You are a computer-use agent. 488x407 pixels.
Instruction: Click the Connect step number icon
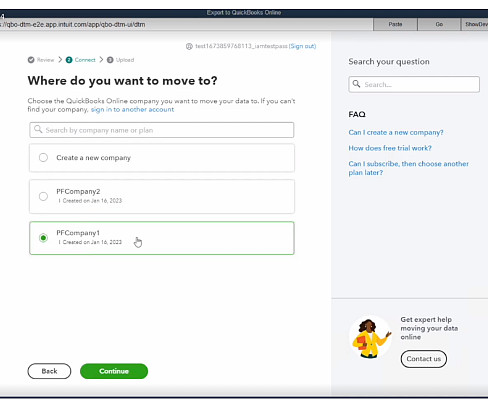coord(69,60)
